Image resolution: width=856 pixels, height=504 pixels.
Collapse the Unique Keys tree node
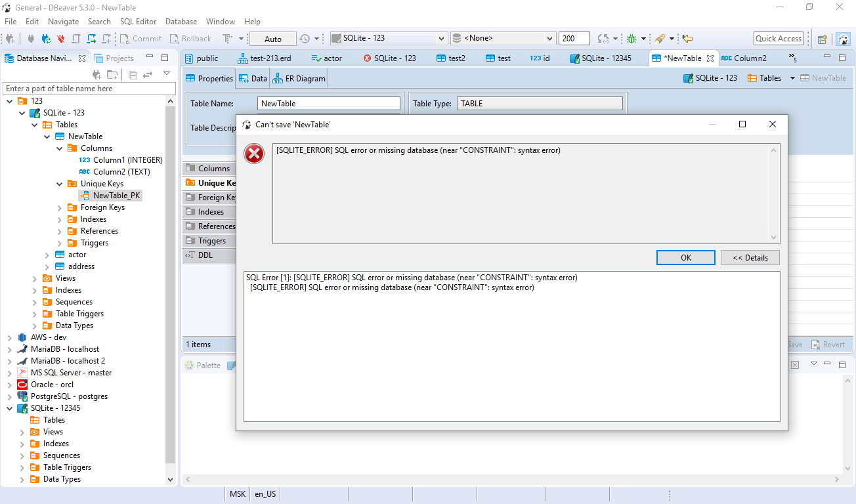click(60, 184)
